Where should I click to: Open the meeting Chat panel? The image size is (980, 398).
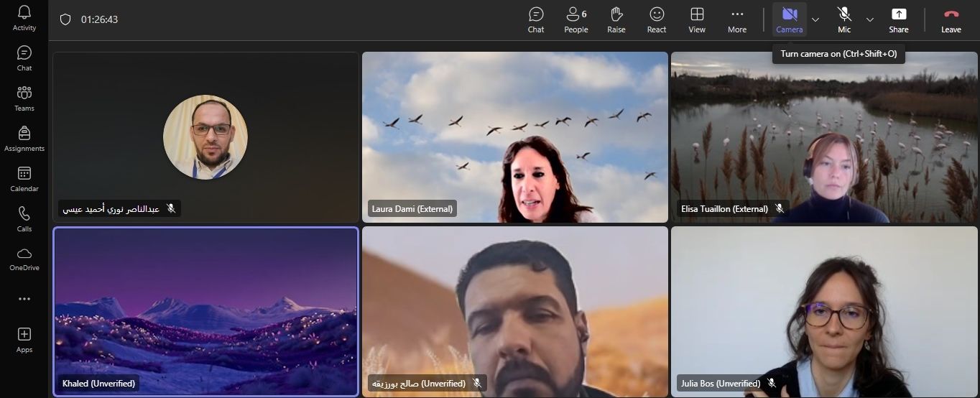point(535,19)
